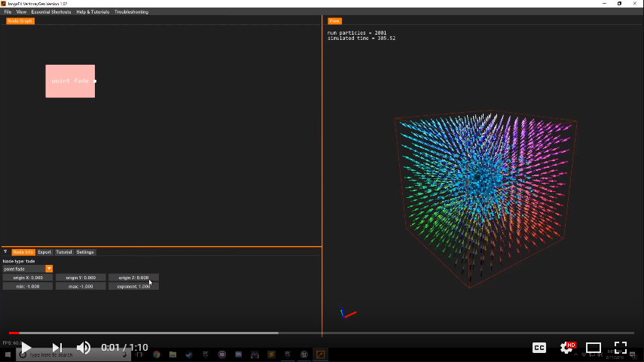Screen dimensions: 644x362
Task: Click the VectorayGen taskbar icon
Action: 320,354
